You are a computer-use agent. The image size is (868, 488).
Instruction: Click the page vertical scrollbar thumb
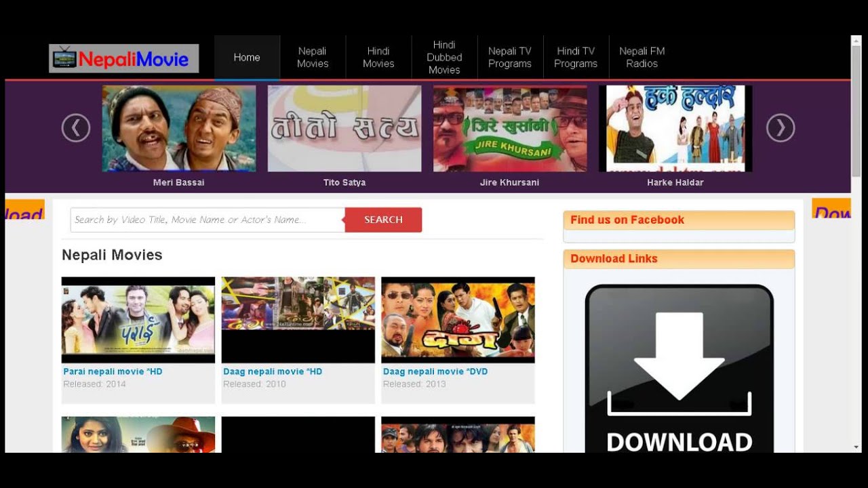click(x=856, y=112)
